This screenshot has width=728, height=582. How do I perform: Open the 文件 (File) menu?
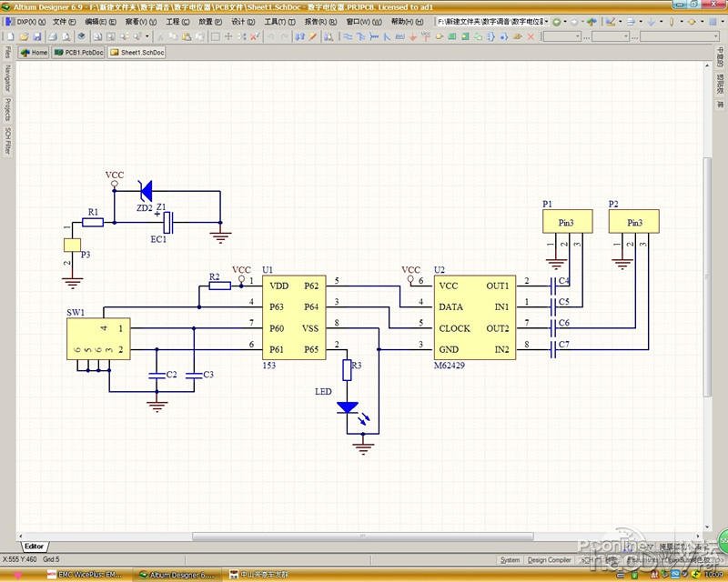coord(64,21)
